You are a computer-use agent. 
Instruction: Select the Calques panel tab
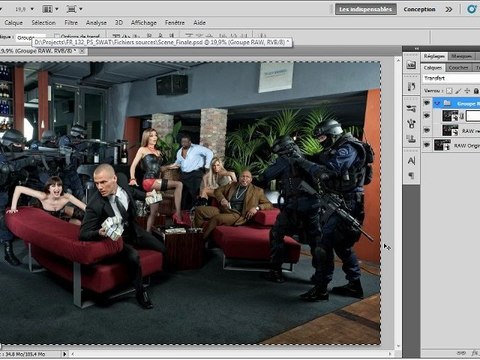coord(433,68)
